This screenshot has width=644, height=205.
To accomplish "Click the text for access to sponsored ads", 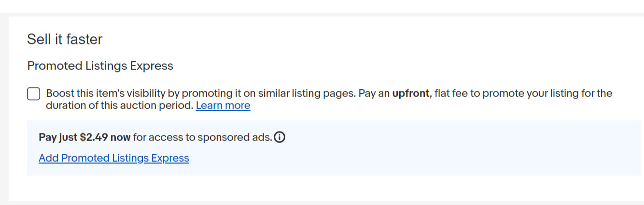I will (202, 137).
